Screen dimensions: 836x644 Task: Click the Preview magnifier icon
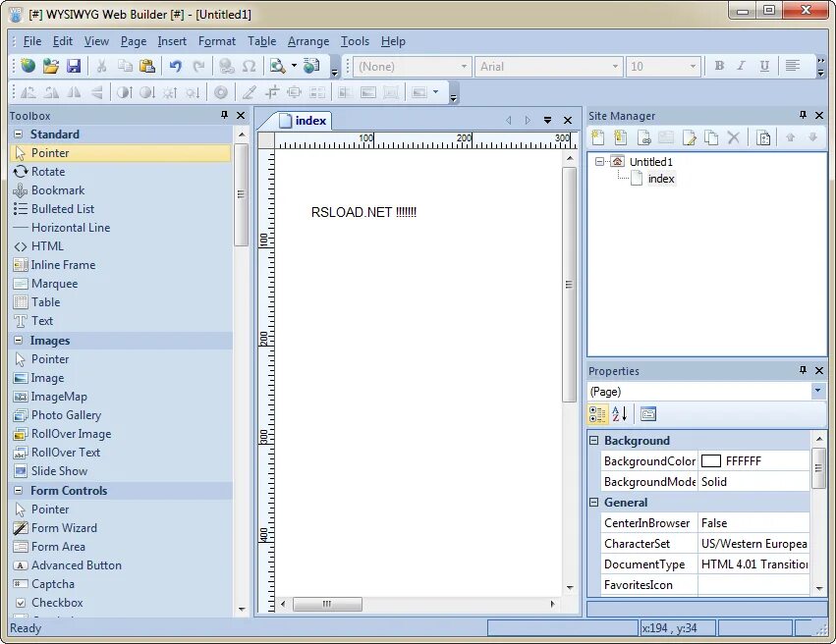click(x=277, y=66)
